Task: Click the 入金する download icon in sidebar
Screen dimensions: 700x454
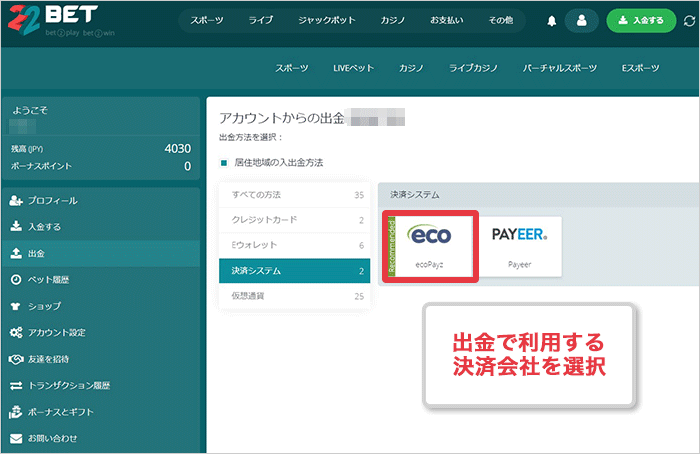Action: pos(16,226)
